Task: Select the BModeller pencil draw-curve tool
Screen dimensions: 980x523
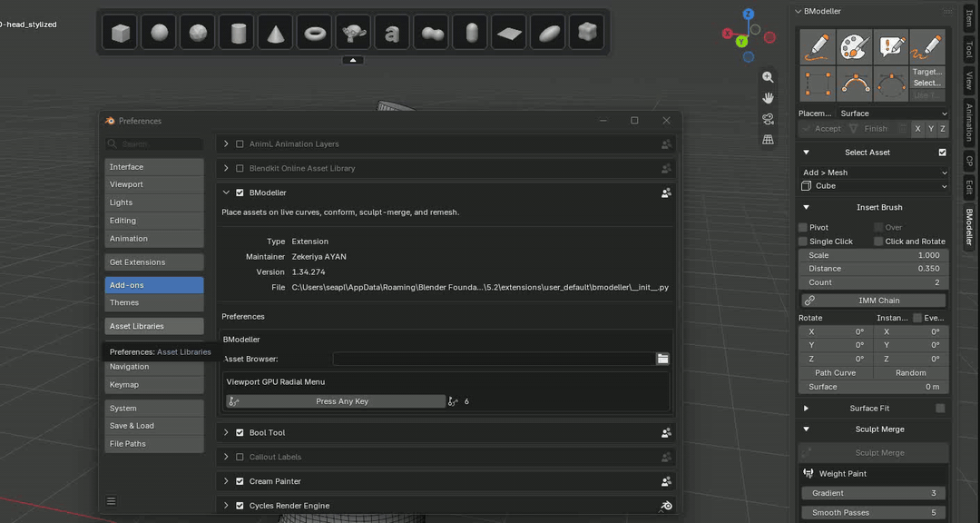Action: (818, 46)
